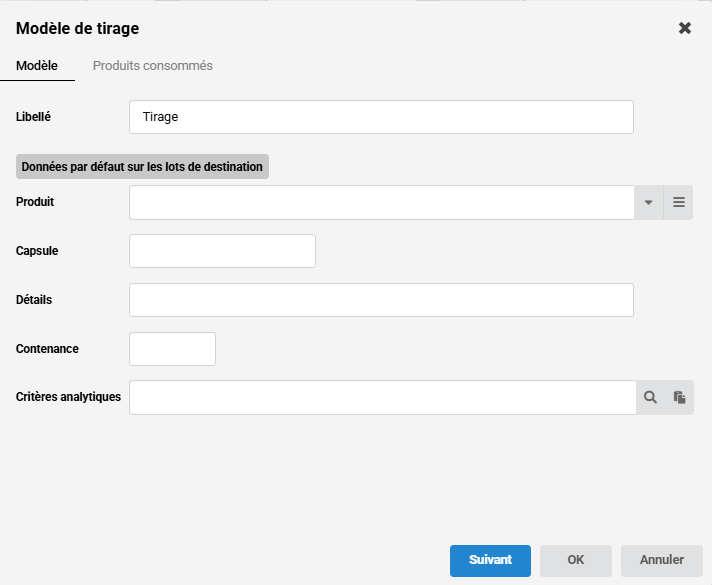The height and width of the screenshot is (585, 712).
Task: Click the Critères analytiques label text
Action: click(68, 397)
